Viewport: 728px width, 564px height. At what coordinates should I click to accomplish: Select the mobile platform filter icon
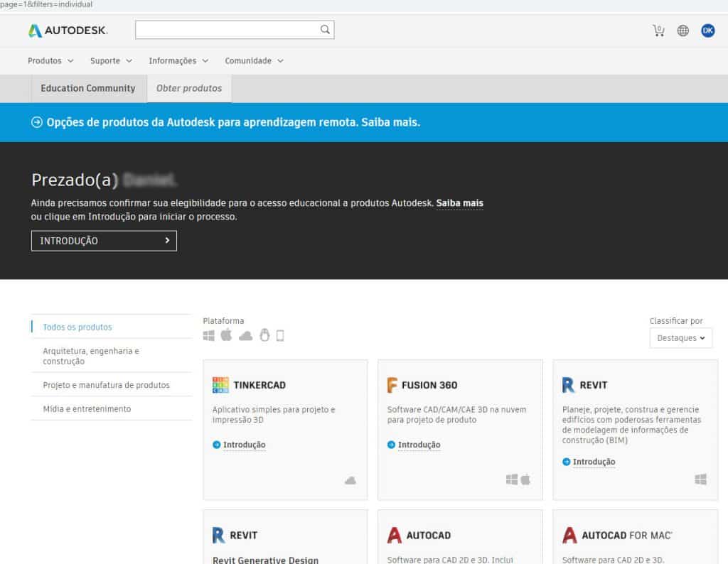279,335
